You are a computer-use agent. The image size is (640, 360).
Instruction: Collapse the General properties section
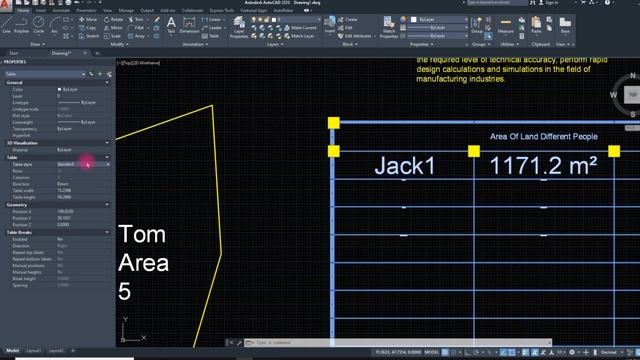click(107, 82)
